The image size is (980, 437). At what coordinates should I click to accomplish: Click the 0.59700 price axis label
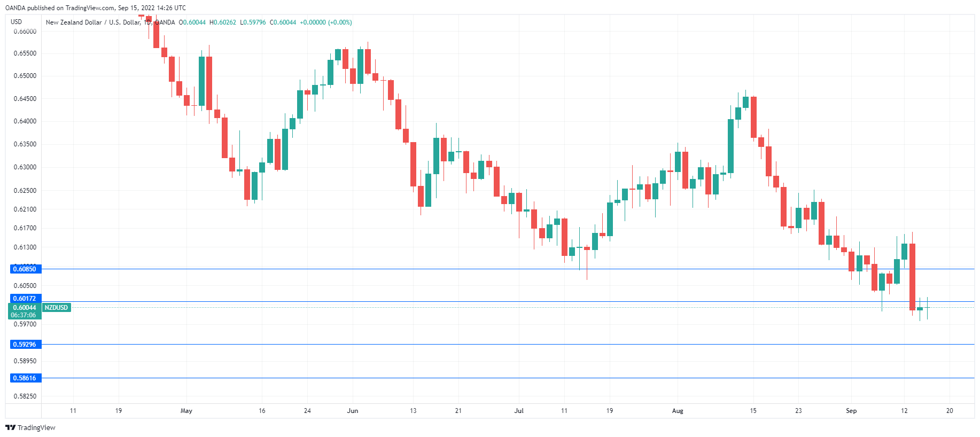pyautogui.click(x=25, y=324)
